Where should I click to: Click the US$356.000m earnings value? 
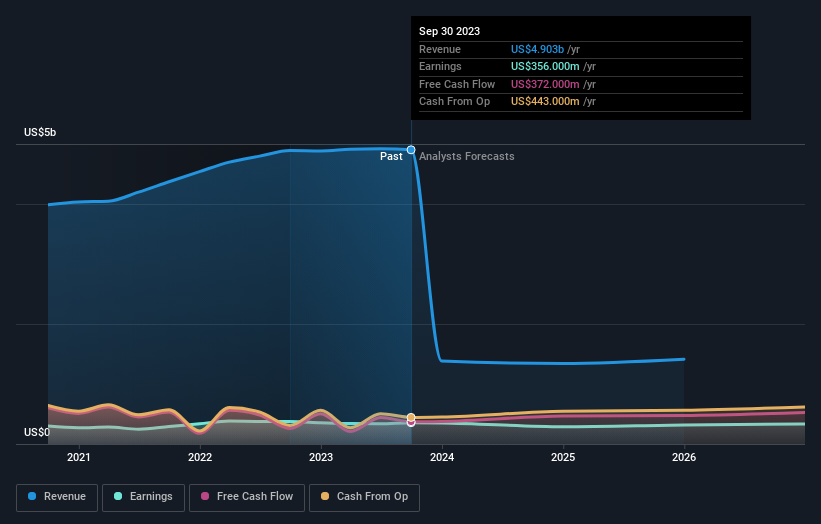point(545,66)
